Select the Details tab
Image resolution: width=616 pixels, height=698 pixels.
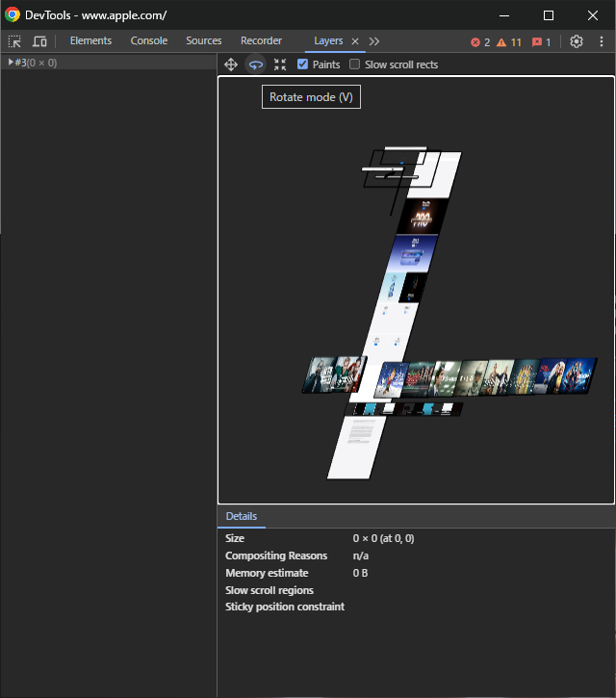(242, 516)
